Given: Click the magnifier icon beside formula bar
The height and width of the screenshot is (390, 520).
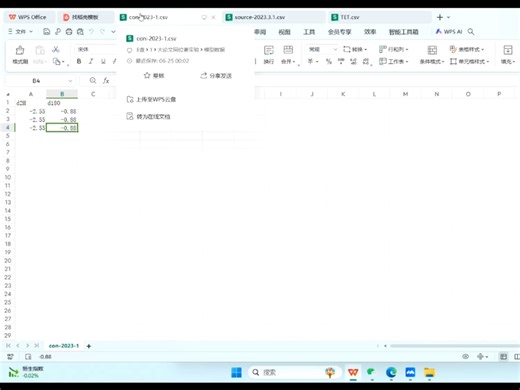Looking at the screenshot, I should (93, 81).
